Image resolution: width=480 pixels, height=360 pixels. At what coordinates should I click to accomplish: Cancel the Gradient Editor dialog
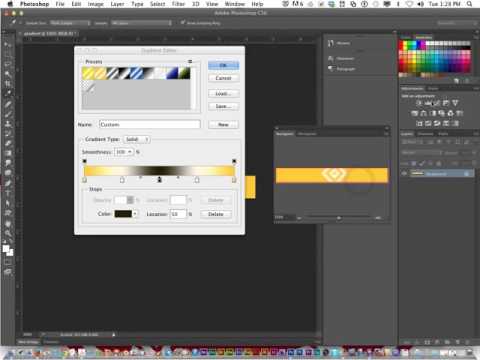tap(223, 78)
